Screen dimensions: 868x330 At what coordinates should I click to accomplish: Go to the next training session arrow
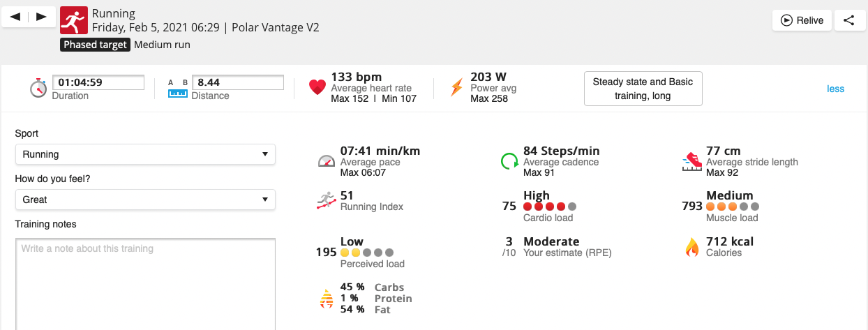pyautogui.click(x=42, y=17)
